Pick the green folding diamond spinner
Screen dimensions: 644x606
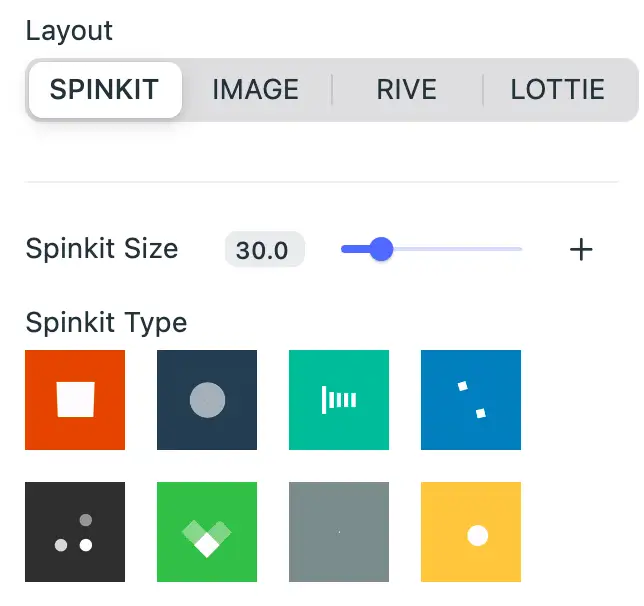207,532
